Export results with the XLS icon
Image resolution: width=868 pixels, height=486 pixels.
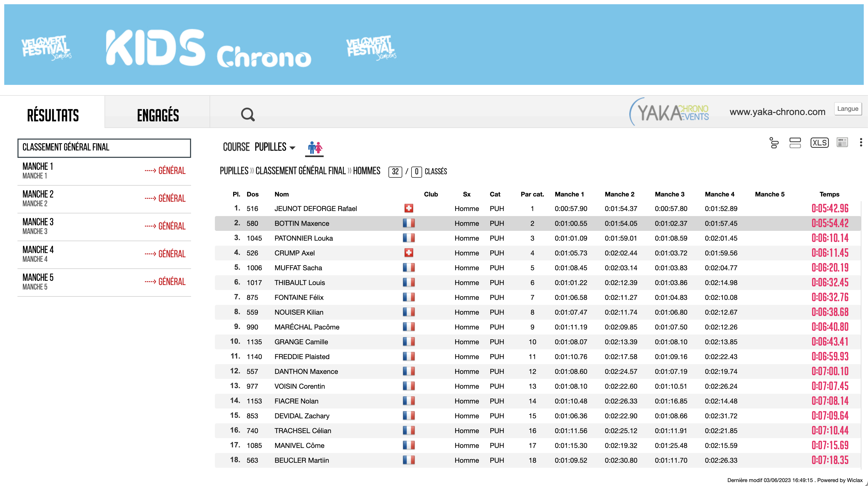819,143
